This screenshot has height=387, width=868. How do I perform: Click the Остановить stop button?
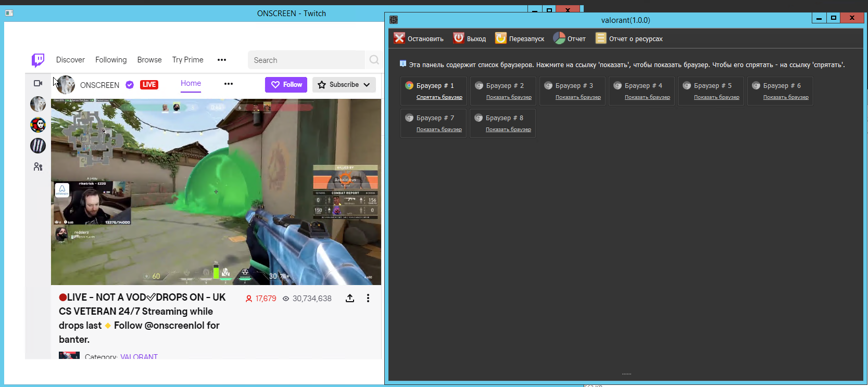pos(419,38)
